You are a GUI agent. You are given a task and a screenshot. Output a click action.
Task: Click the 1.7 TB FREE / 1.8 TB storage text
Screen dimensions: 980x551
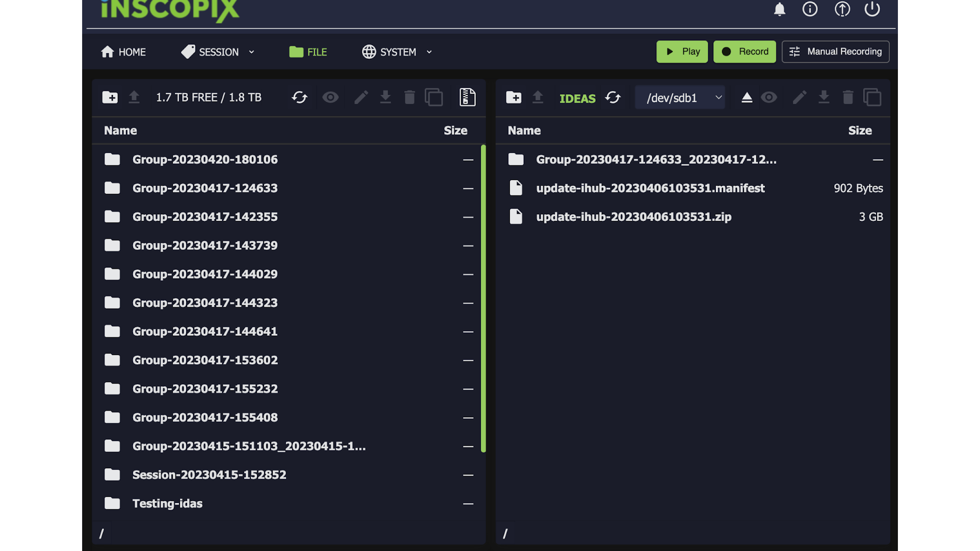click(209, 97)
